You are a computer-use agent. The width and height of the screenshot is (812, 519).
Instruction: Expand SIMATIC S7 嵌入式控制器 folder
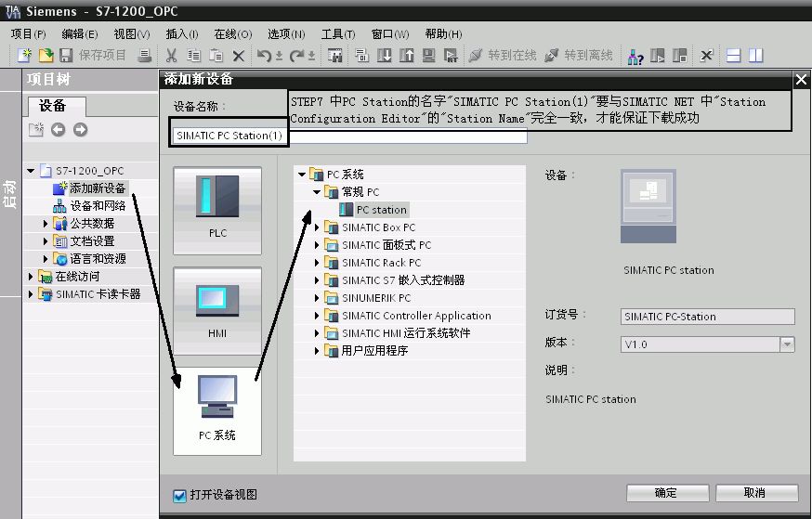pyautogui.click(x=317, y=280)
